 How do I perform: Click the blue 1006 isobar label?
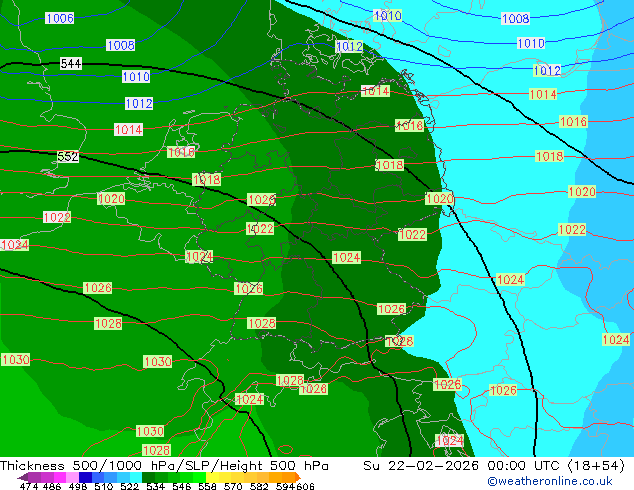coord(59,18)
